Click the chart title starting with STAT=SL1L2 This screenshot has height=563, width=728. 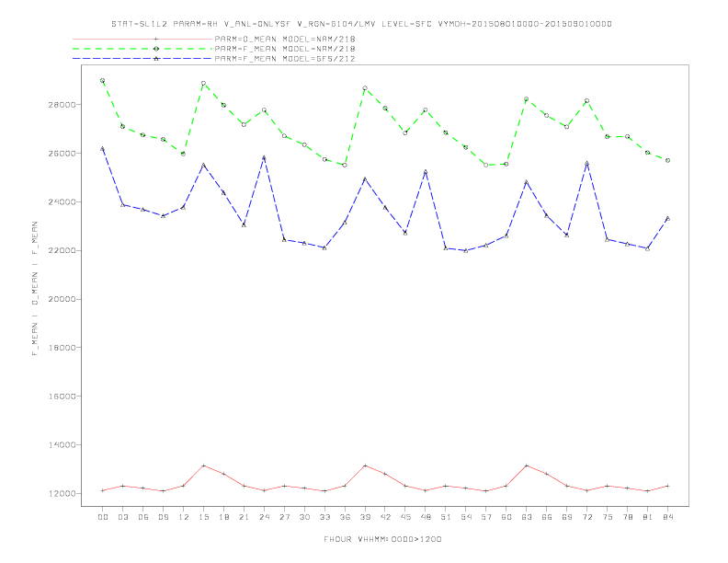pos(361,24)
